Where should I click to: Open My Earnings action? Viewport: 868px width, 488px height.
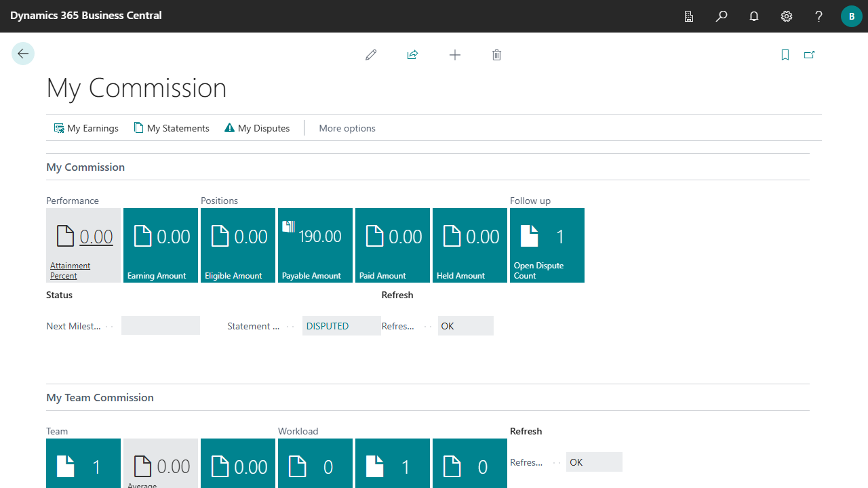[86, 128]
